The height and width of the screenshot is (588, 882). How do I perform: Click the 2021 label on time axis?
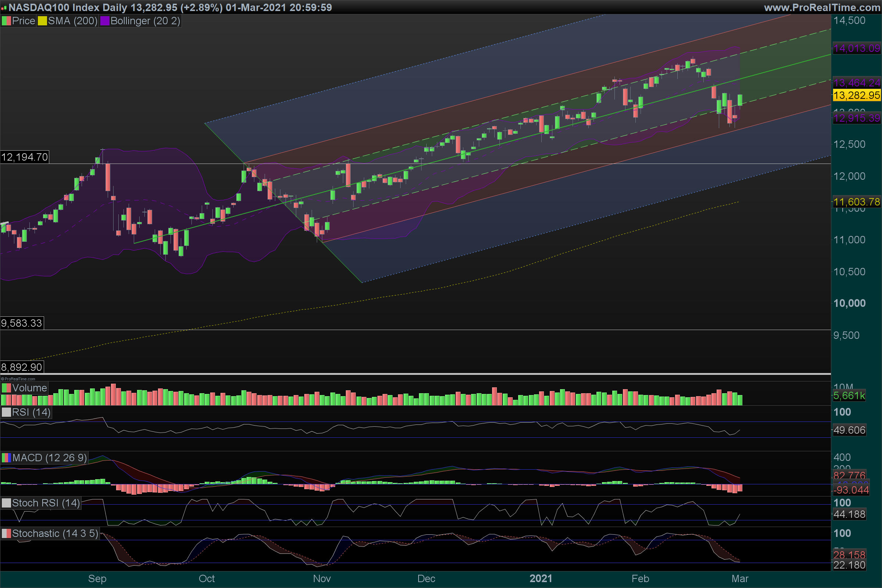[x=540, y=578]
